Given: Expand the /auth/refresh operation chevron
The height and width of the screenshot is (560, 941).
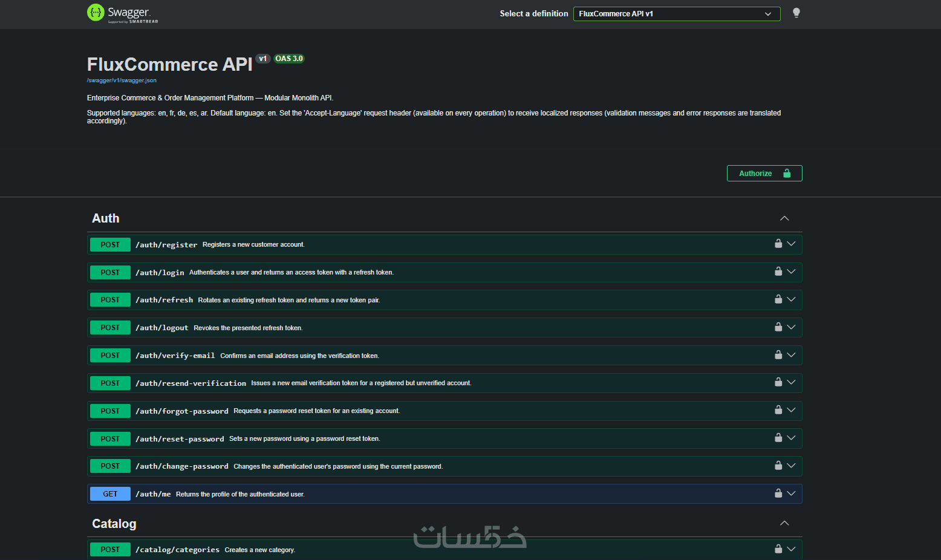Looking at the screenshot, I should tap(791, 300).
